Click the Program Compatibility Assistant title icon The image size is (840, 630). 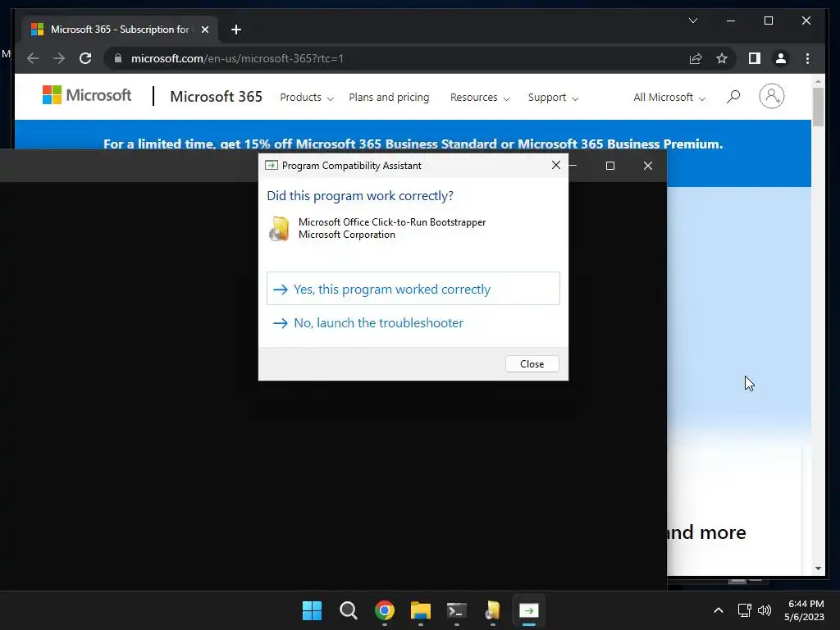[x=272, y=166]
